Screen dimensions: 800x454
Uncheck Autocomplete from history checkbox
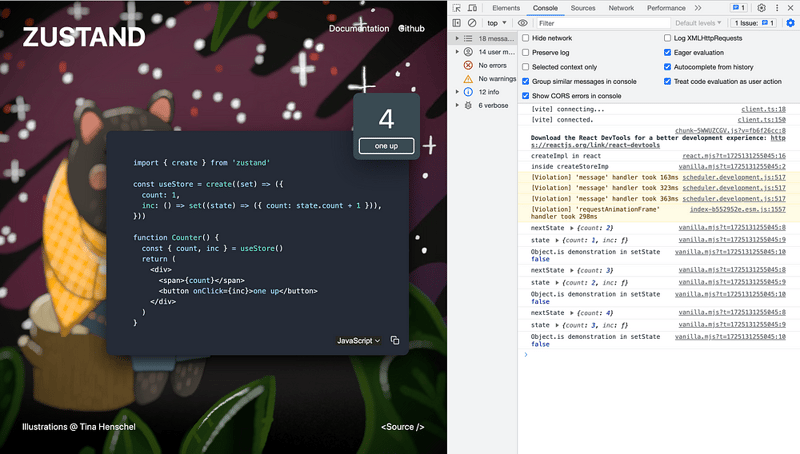point(667,67)
